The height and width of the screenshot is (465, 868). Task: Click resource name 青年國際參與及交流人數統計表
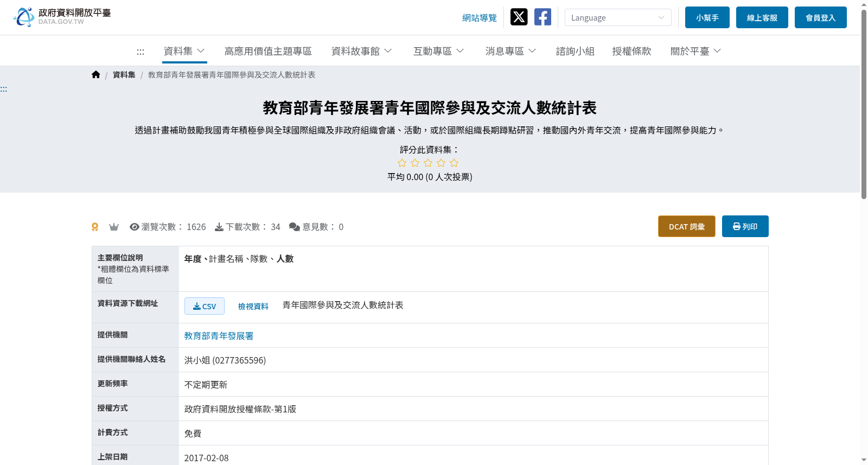click(343, 305)
